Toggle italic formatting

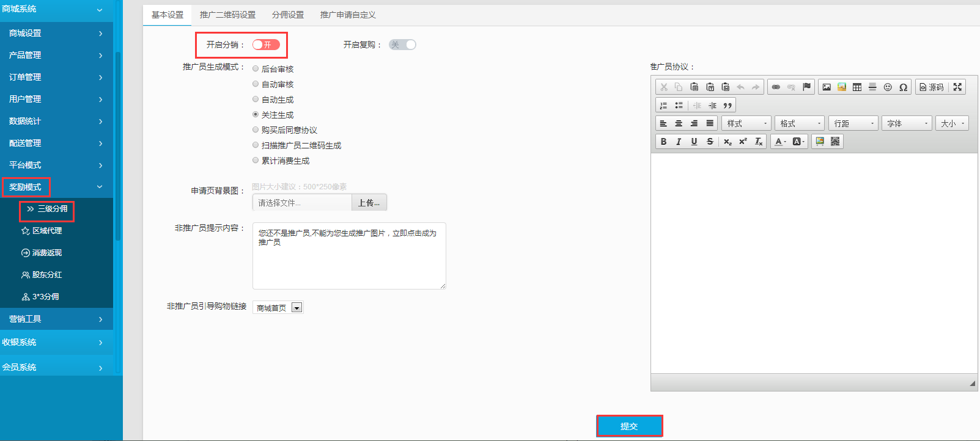(x=679, y=142)
